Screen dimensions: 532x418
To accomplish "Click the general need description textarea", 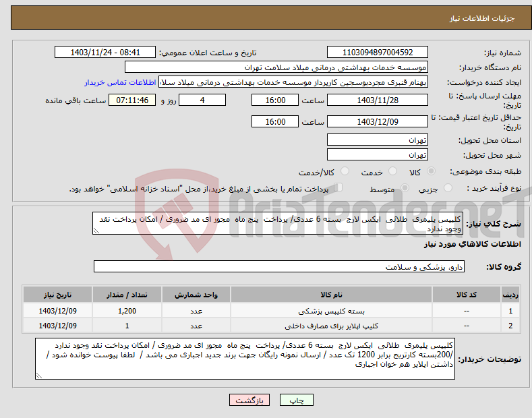I will [278, 223].
